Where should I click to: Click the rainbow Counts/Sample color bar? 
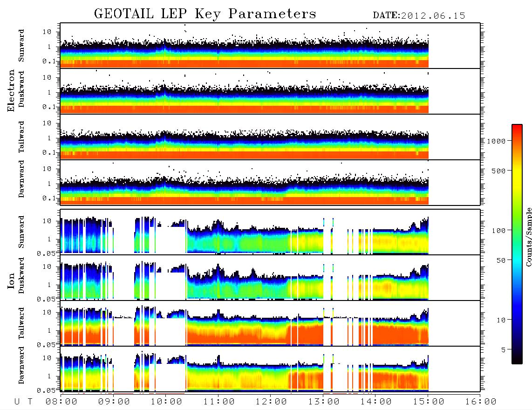(x=517, y=244)
